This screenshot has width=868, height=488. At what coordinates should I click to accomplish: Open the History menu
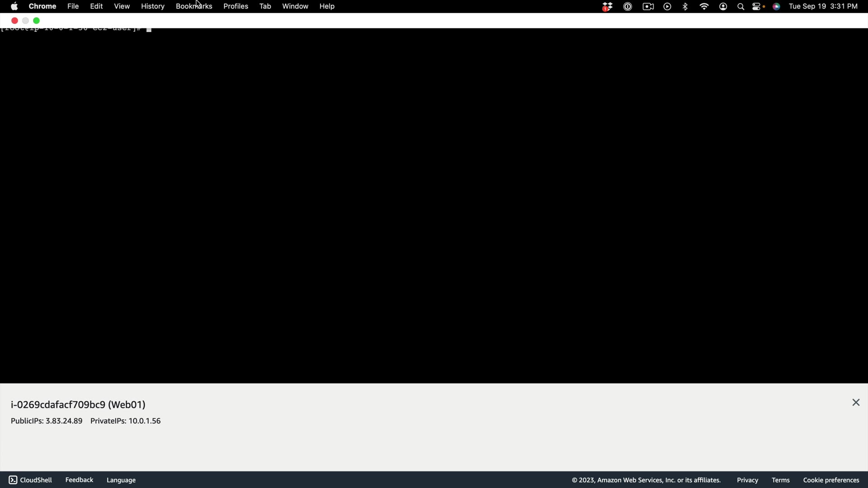(x=152, y=6)
